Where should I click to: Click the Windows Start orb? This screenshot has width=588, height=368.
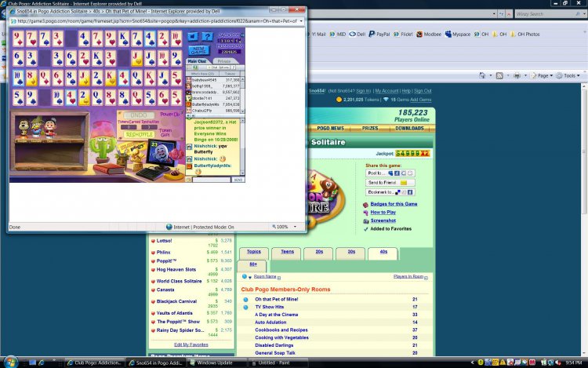point(10,363)
